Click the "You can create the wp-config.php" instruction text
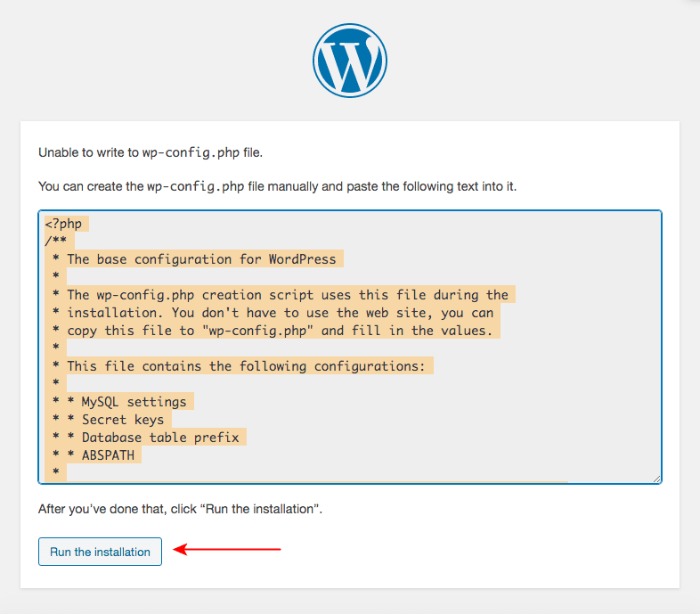 coord(277,186)
